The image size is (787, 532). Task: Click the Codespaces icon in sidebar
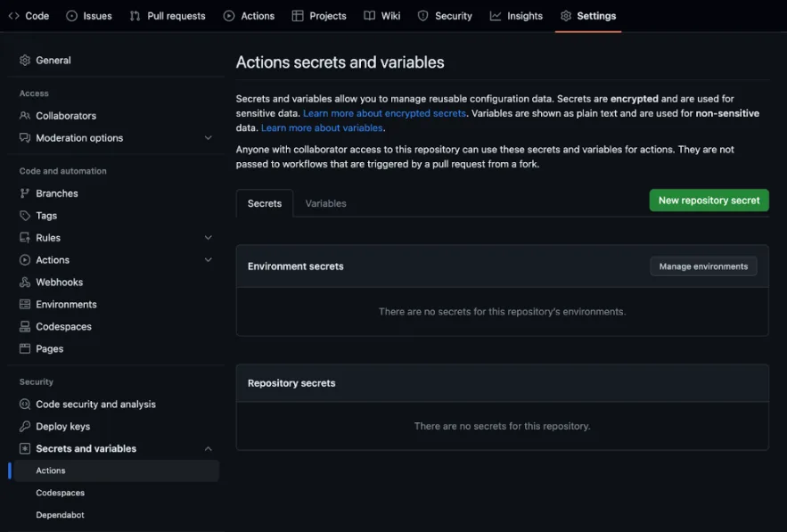(25, 326)
